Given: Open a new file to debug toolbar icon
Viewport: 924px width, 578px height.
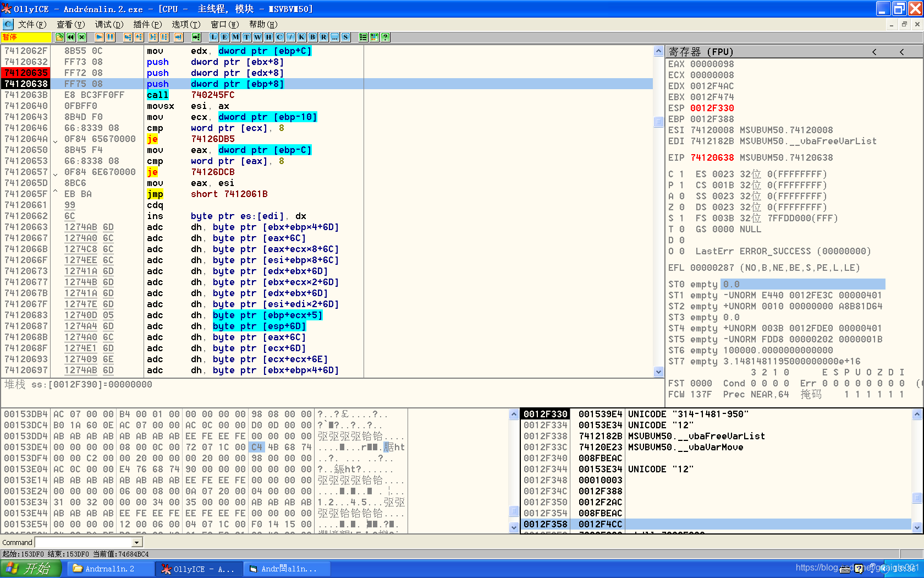Looking at the screenshot, I should pyautogui.click(x=59, y=37).
